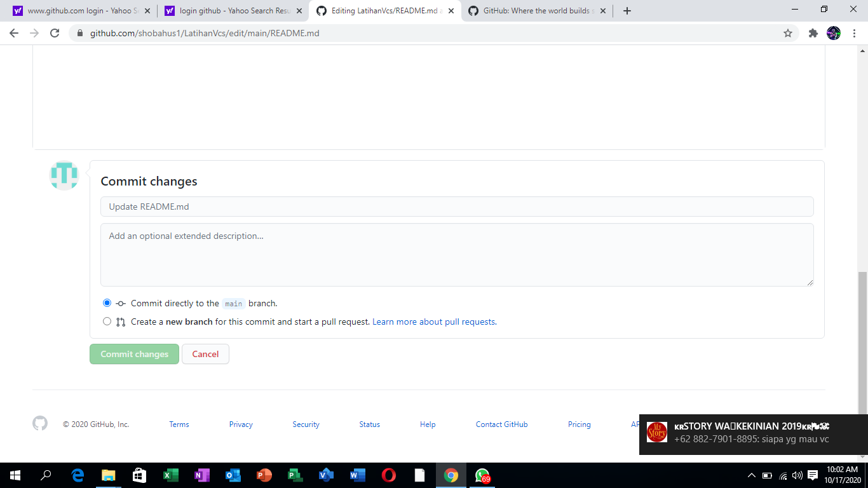Viewport: 868px width, 488px height.
Task: Select commit directly to the main branch
Action: coord(107,303)
